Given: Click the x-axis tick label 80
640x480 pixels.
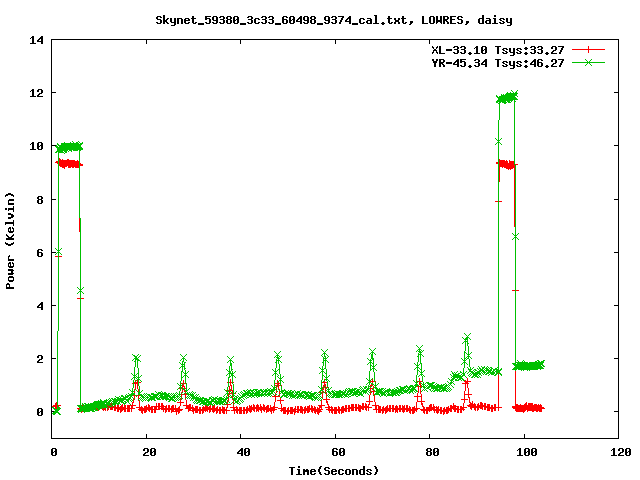Looking at the screenshot, I should (x=432, y=452).
